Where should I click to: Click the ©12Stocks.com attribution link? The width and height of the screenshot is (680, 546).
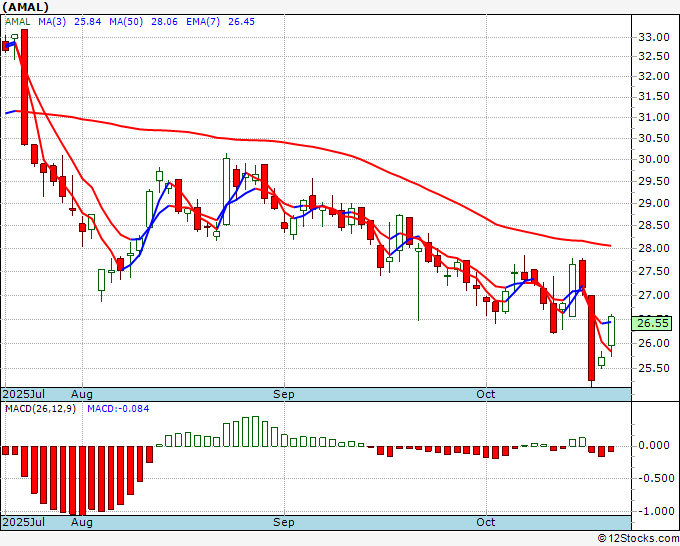click(638, 538)
